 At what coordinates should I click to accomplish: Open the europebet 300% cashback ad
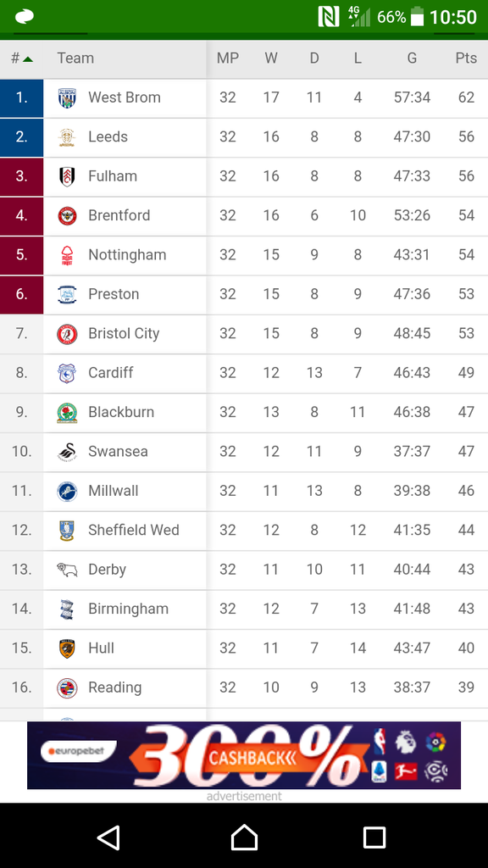click(x=244, y=755)
